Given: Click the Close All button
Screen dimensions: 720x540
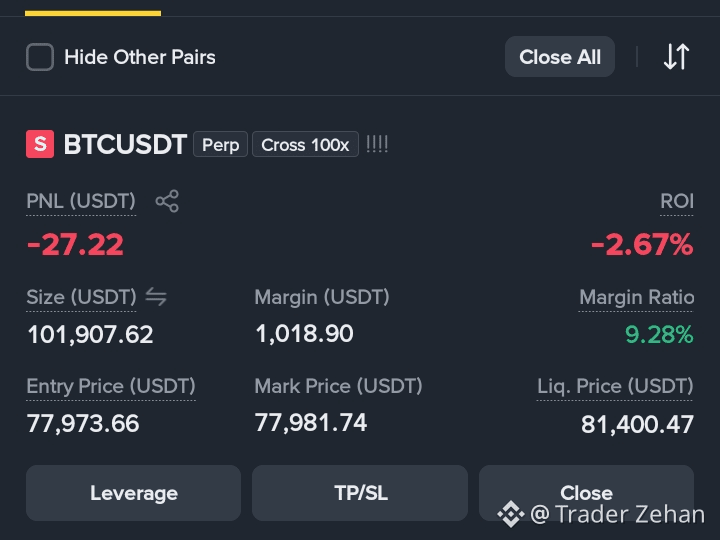Looking at the screenshot, I should [560, 57].
